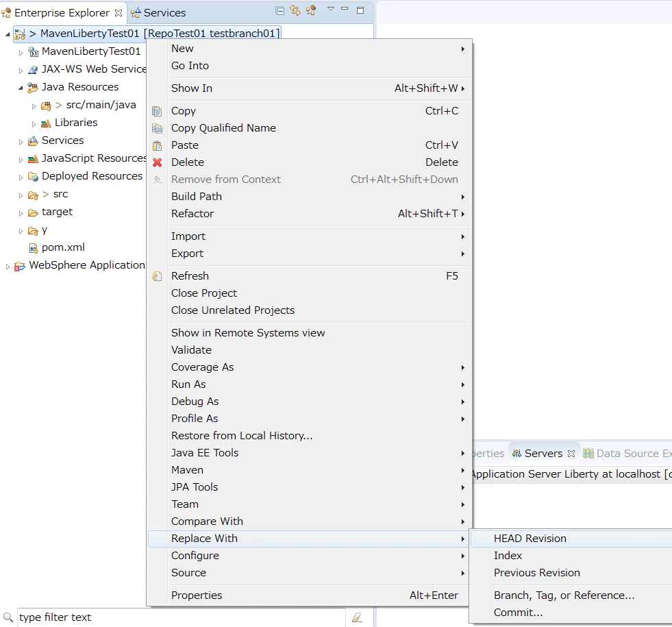The width and height of the screenshot is (672, 627).
Task: Click the type filter text field
Action: tap(181, 617)
